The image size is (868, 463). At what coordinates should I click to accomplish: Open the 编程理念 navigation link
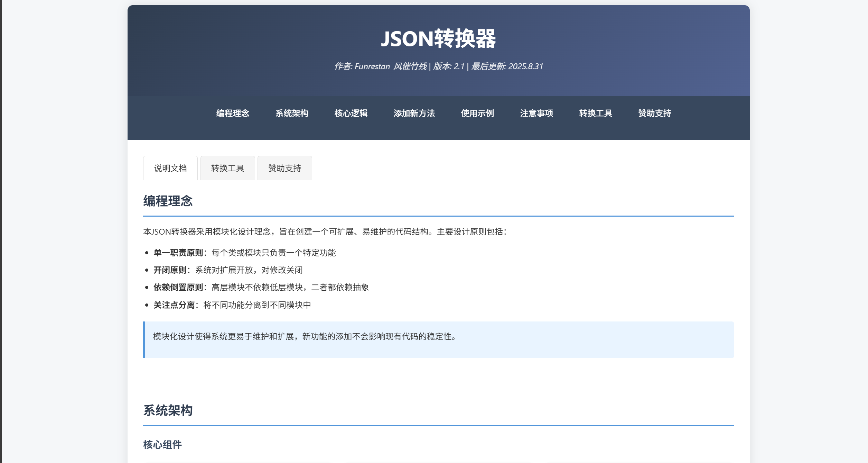pos(232,113)
